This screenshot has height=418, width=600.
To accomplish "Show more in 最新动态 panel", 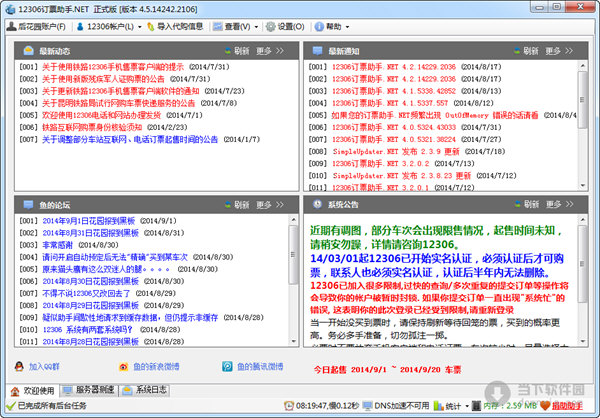I will click(x=269, y=51).
